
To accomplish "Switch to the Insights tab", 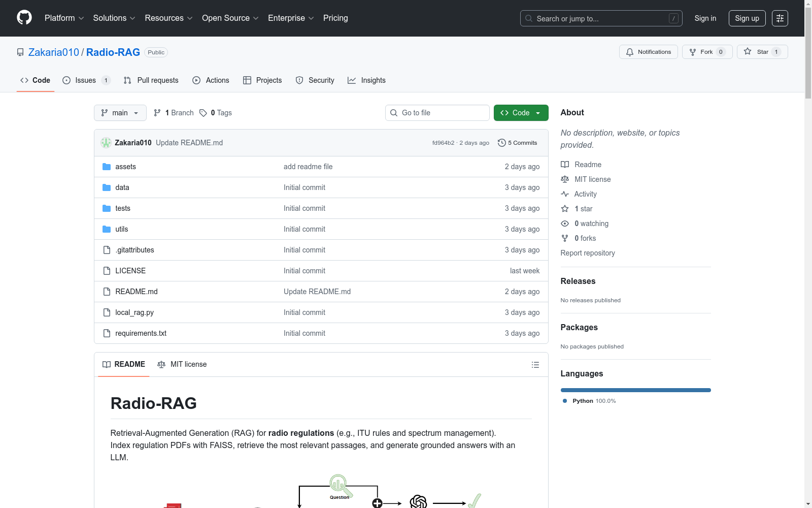I will pyautogui.click(x=366, y=80).
